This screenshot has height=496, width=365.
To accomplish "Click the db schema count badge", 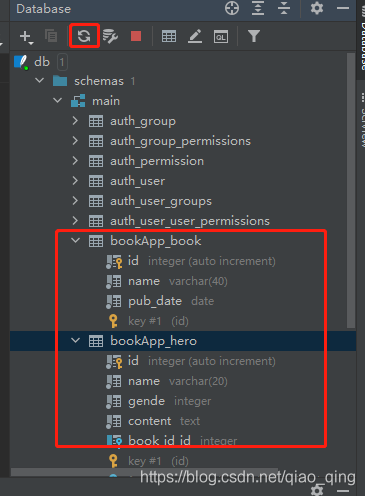I will pos(62,62).
